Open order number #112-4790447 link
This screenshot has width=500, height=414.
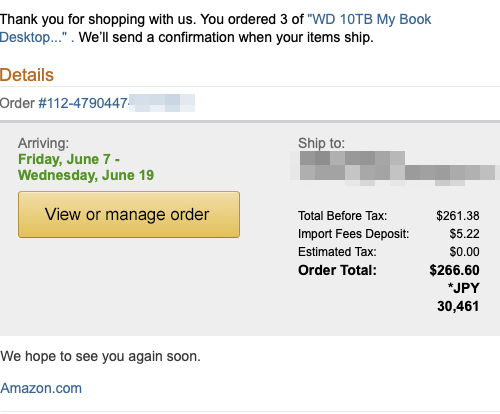83,103
